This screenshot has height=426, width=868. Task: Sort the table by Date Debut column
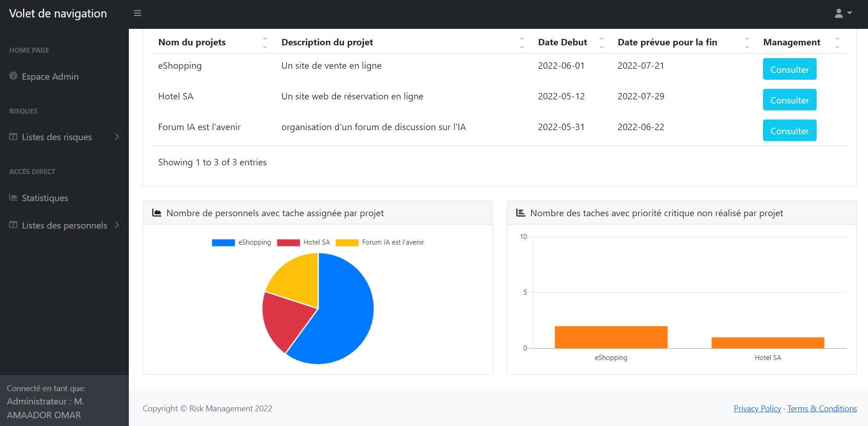[x=562, y=42]
